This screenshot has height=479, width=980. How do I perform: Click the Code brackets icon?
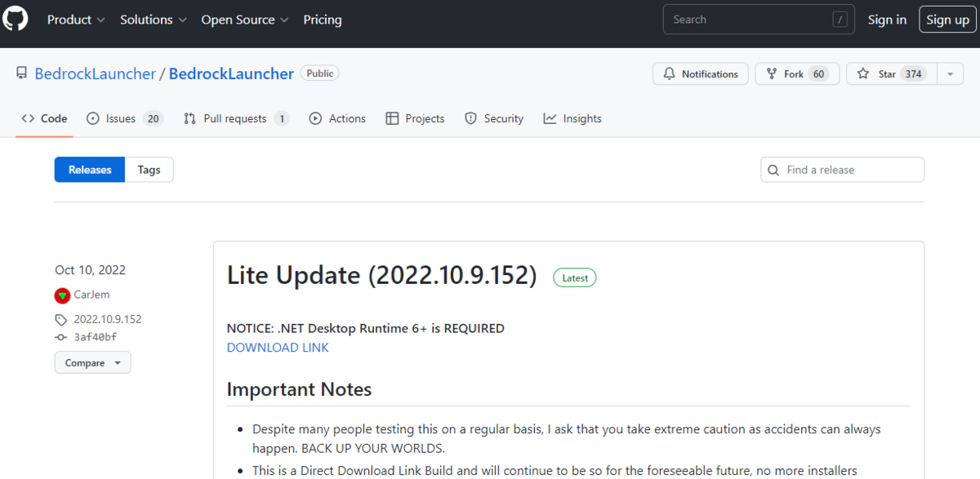point(28,118)
